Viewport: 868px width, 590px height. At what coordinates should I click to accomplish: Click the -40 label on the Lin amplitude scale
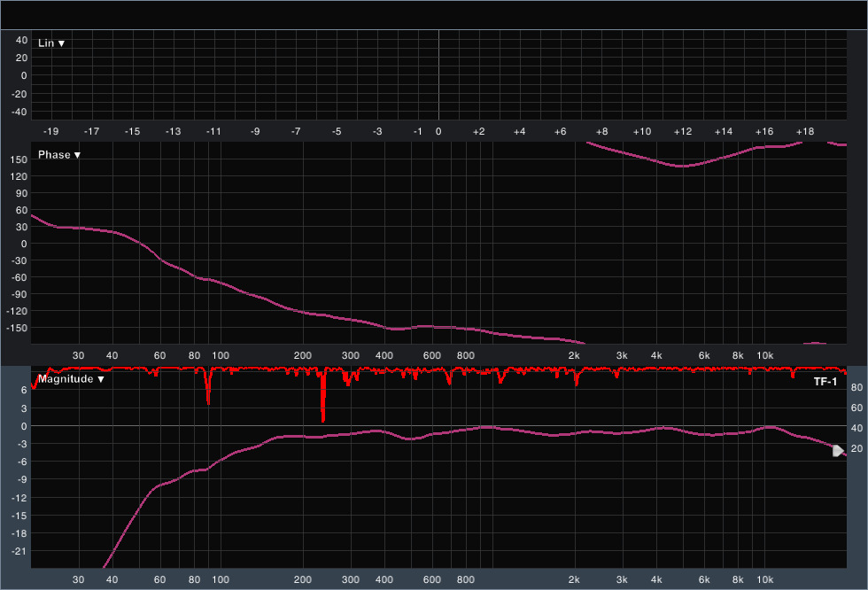(x=19, y=112)
